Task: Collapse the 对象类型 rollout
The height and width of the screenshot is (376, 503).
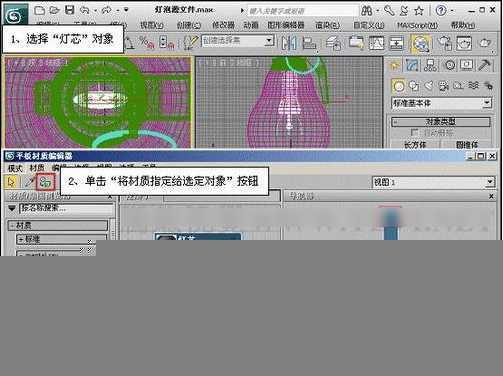Action: pyautogui.click(x=441, y=122)
